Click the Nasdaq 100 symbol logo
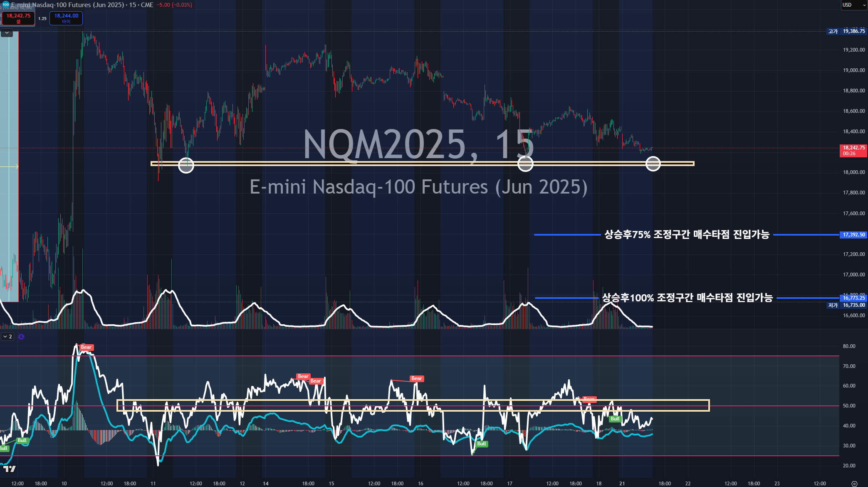The width and height of the screenshot is (868, 487). point(6,5)
